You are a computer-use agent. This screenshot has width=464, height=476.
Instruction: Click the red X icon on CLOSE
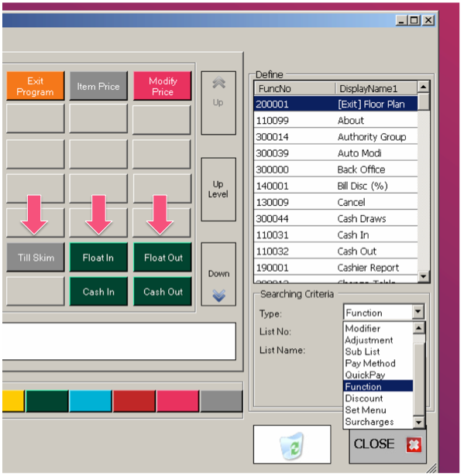[x=414, y=445]
